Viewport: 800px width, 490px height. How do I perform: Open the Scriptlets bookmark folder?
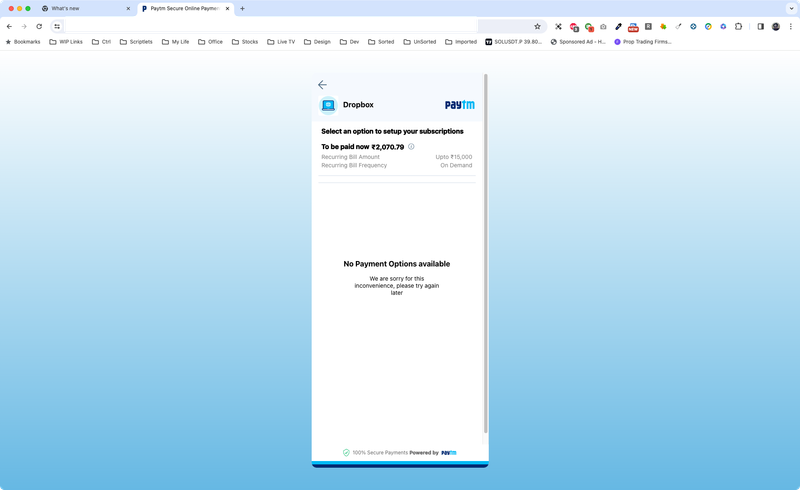point(136,42)
